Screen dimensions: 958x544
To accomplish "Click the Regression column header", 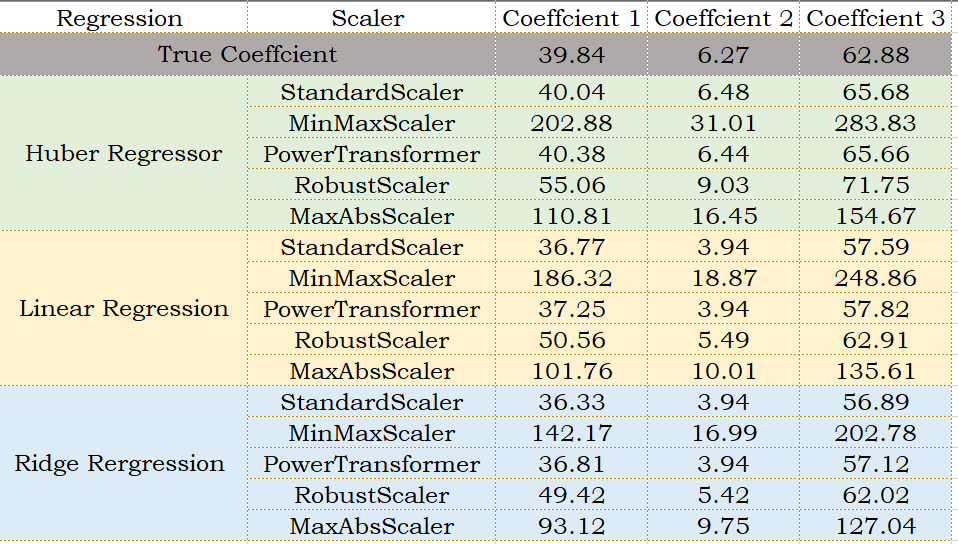I will [120, 18].
